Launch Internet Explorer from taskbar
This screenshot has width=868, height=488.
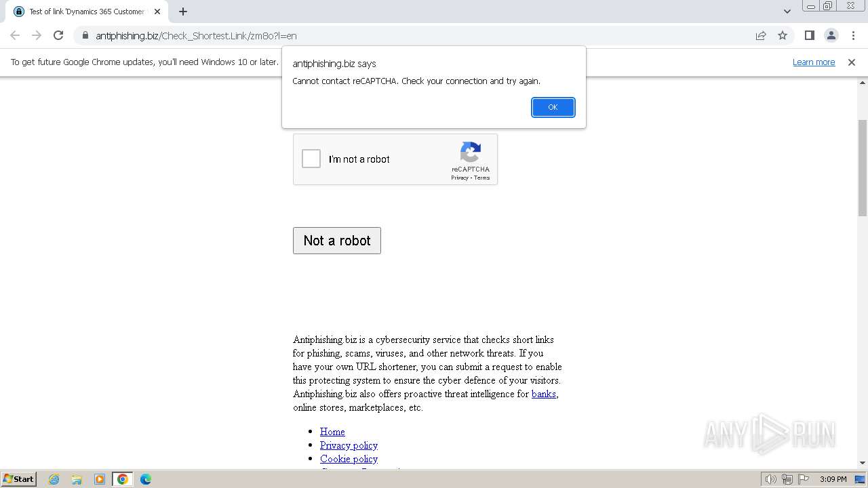click(54, 479)
